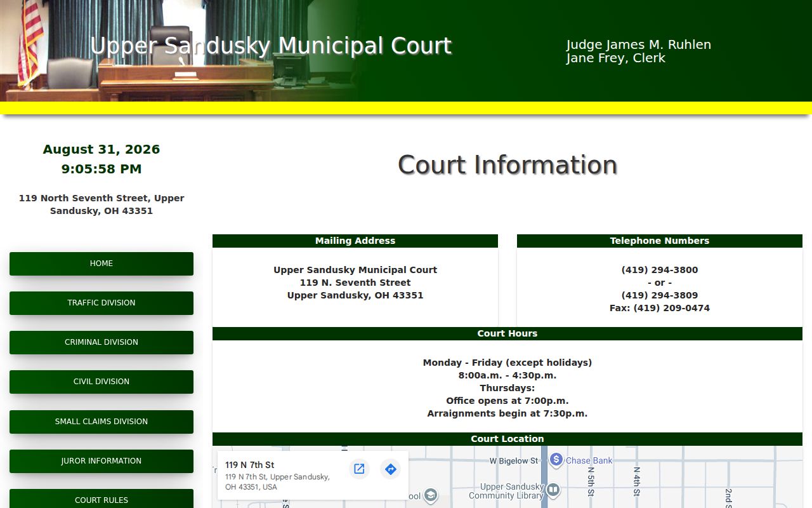Click 119 N 7th St map card title
Image resolution: width=812 pixels, height=508 pixels.
pos(250,465)
